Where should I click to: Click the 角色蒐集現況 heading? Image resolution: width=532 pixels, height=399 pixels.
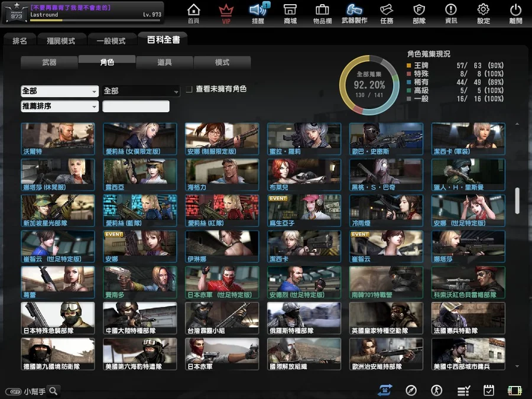point(429,54)
